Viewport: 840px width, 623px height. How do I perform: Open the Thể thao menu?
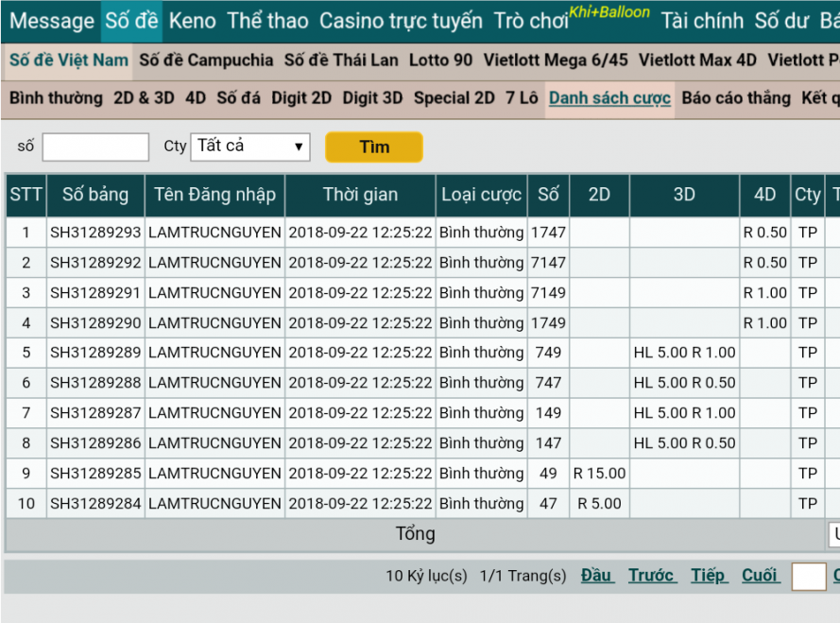click(x=267, y=21)
